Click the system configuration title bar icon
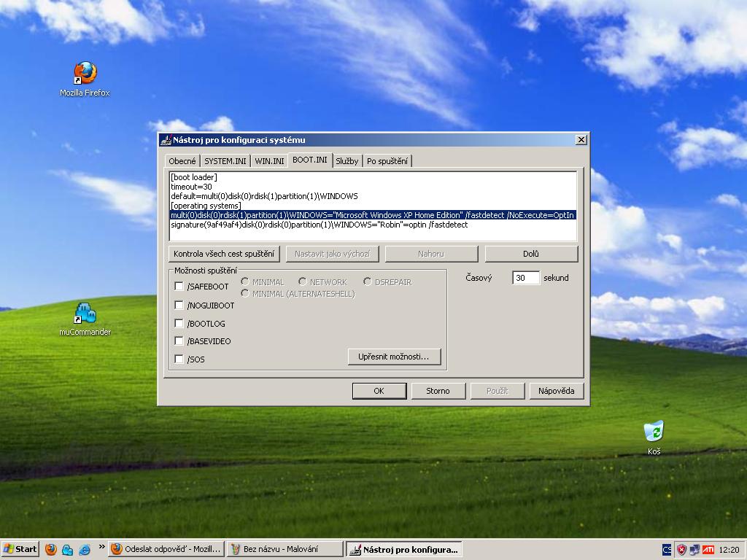Viewport: 747px width, 560px height. (166, 140)
